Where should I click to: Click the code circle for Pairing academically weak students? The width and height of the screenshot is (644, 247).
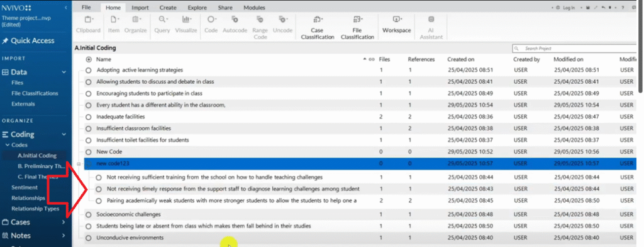tap(99, 201)
